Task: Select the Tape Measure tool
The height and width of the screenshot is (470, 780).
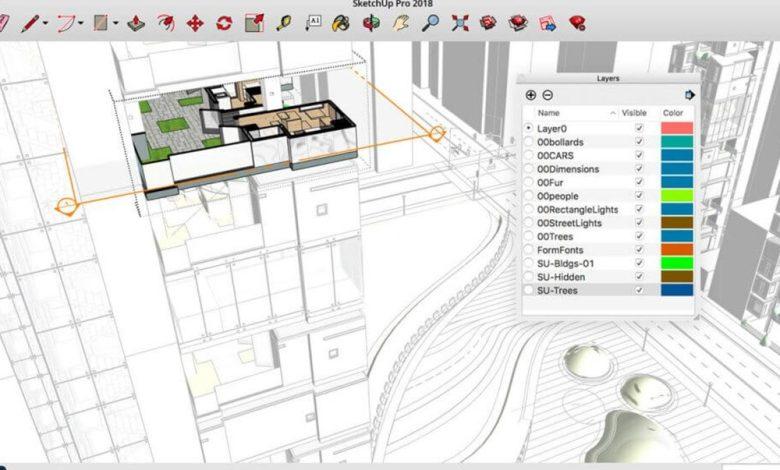Action: coord(284,23)
